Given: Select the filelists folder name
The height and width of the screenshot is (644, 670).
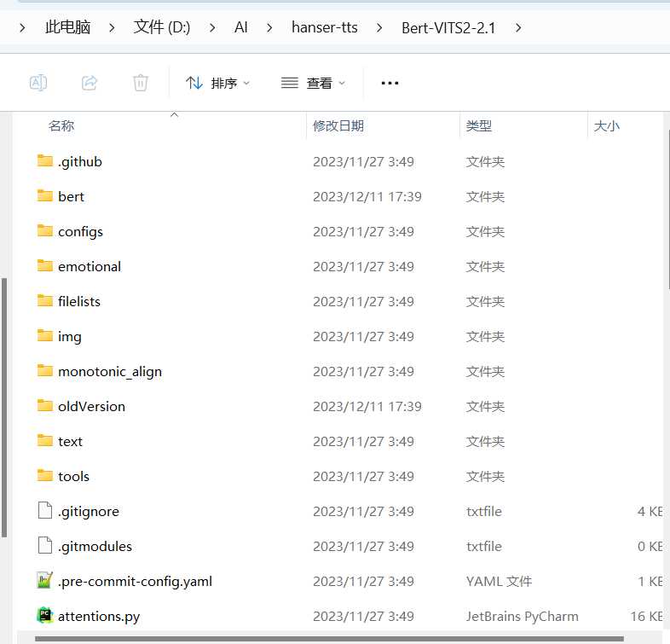Looking at the screenshot, I should tap(79, 301).
